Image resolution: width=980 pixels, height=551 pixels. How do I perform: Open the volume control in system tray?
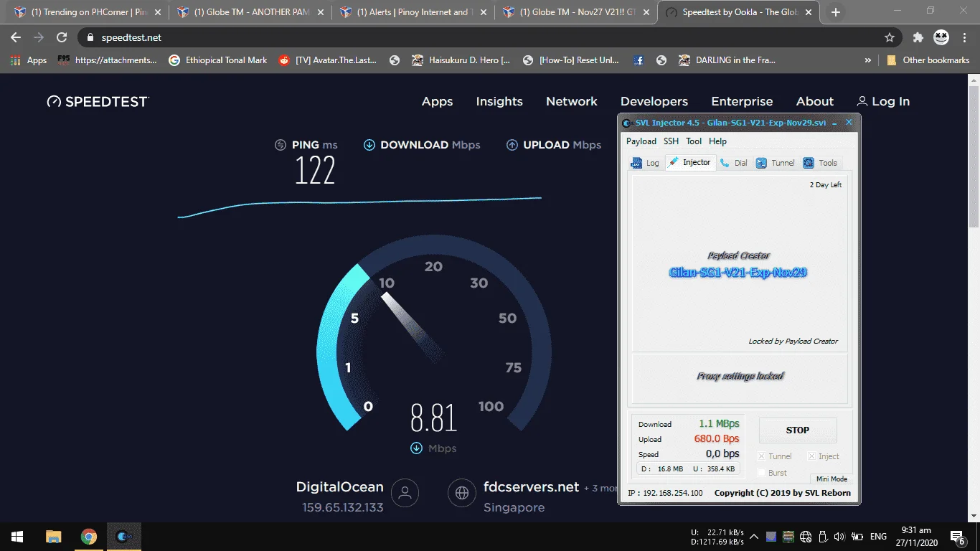[838, 537]
